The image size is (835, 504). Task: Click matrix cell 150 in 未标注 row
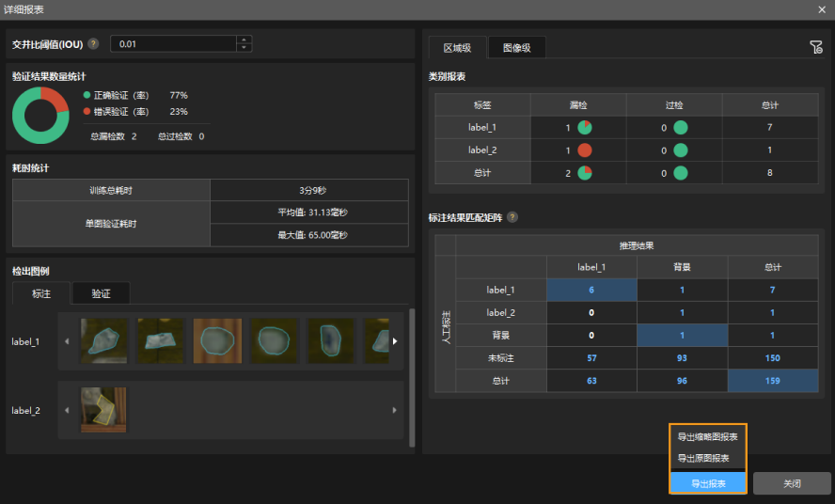tap(773, 358)
